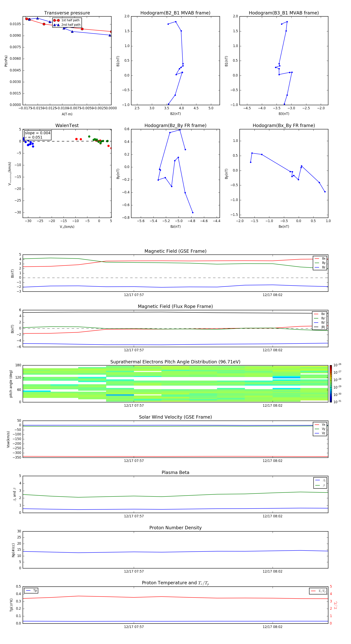Screen dimensions: 351x644
Task: Click the 'pitch angle (deg)' y-axis label
Action: tap(11, 384)
